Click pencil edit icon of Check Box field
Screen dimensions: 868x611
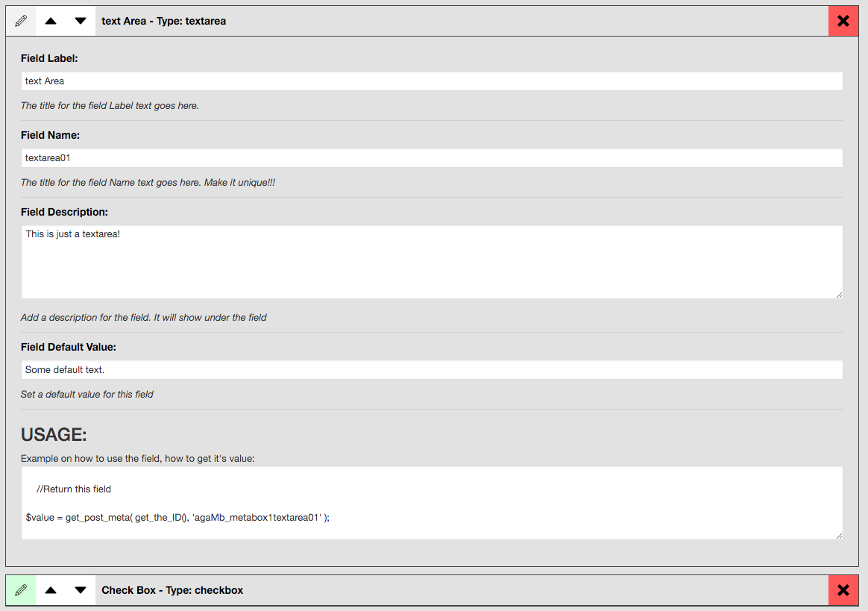[21, 590]
